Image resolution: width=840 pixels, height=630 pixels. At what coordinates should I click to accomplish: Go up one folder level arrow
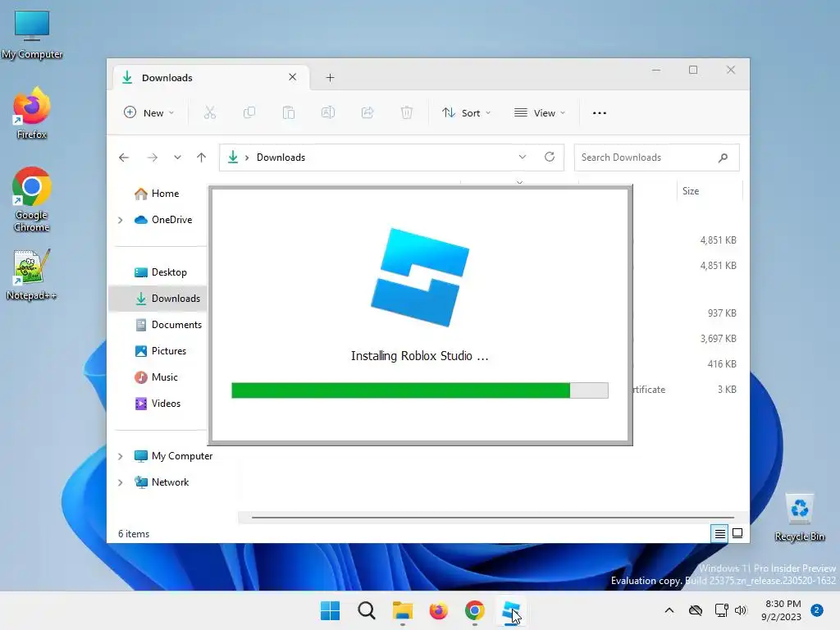(x=202, y=157)
